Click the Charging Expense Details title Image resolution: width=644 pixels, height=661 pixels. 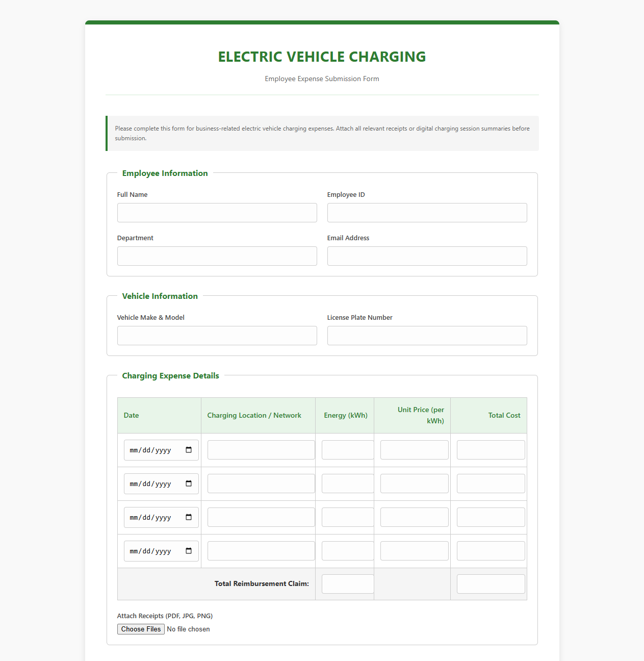coord(170,376)
